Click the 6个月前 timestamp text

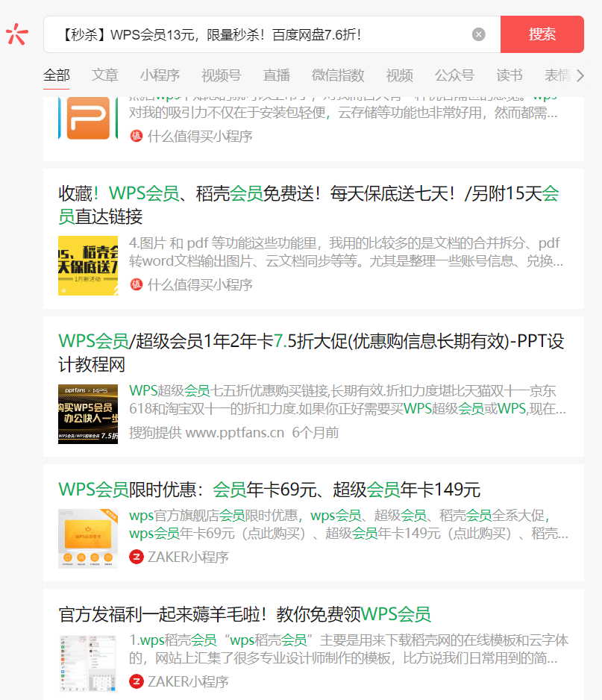315,432
